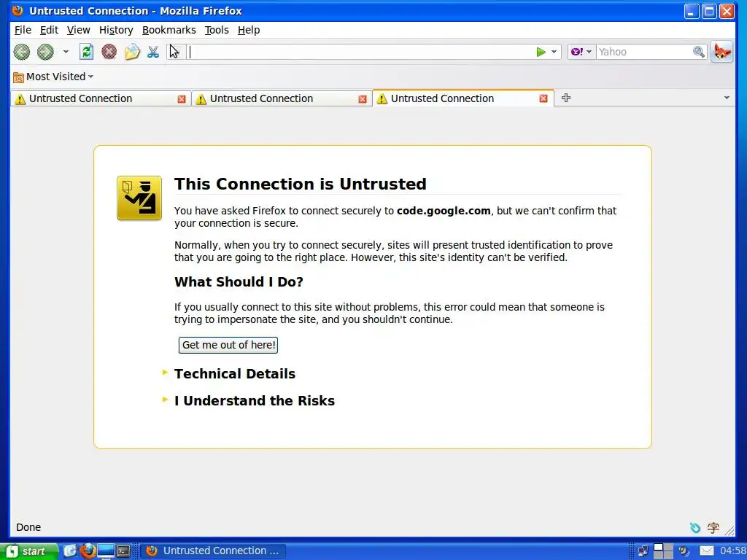Click the yellow security officer warning icon

139,198
